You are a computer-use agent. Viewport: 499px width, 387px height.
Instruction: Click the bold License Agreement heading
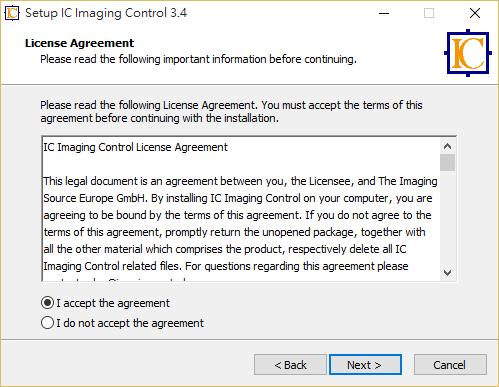coord(79,43)
